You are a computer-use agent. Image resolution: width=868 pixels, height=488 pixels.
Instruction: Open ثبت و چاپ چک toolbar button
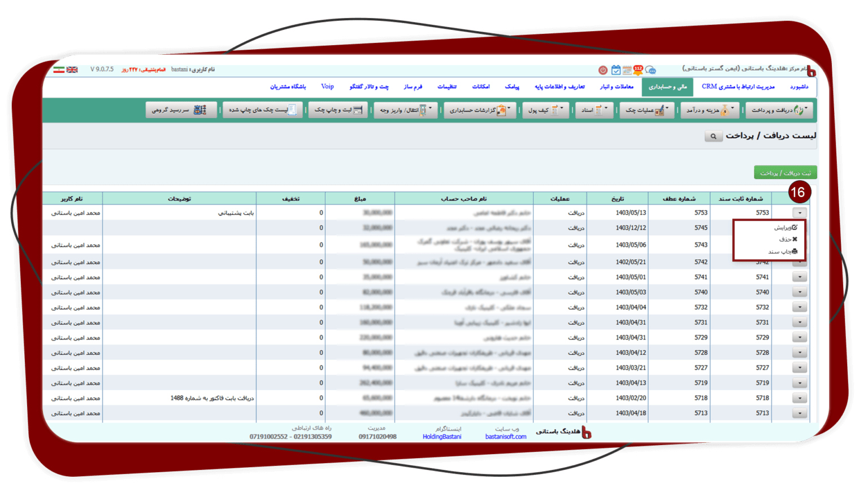click(x=338, y=110)
